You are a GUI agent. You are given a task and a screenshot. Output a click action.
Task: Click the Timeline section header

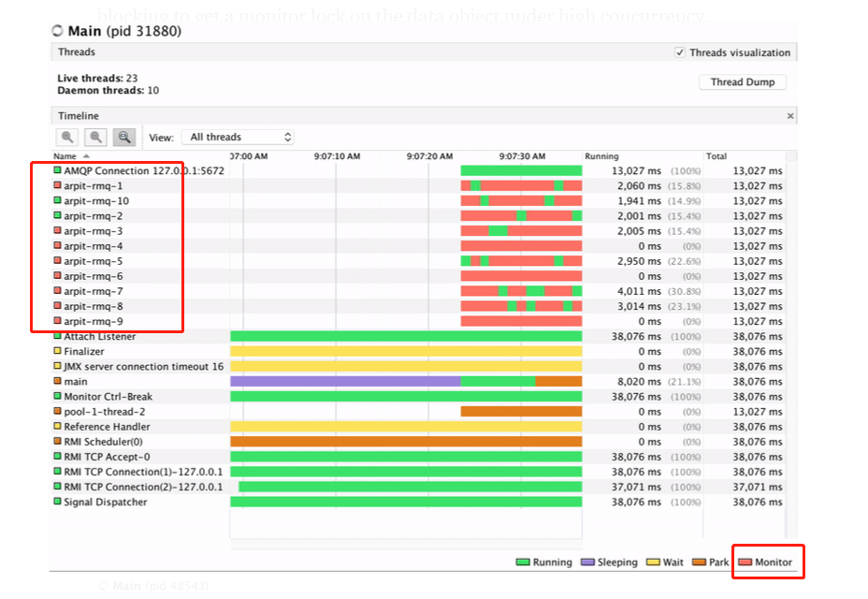point(424,116)
